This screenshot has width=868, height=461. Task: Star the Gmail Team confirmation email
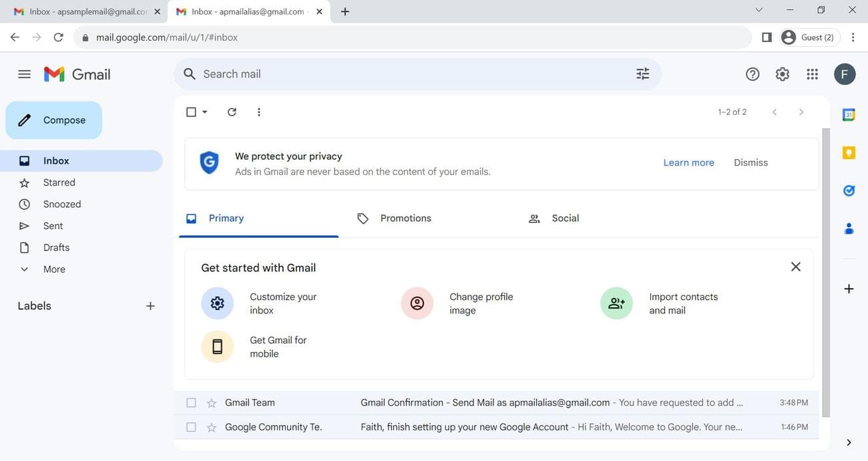coord(211,402)
